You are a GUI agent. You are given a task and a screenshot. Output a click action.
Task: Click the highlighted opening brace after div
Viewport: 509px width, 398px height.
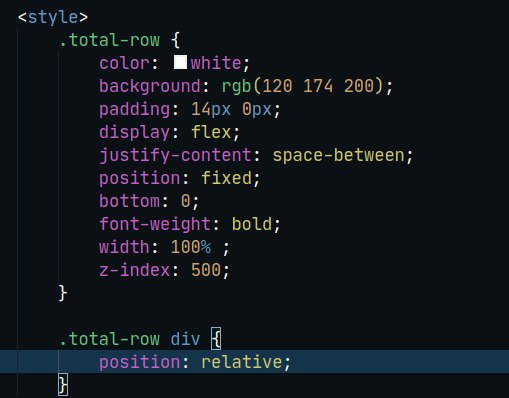click(216, 339)
